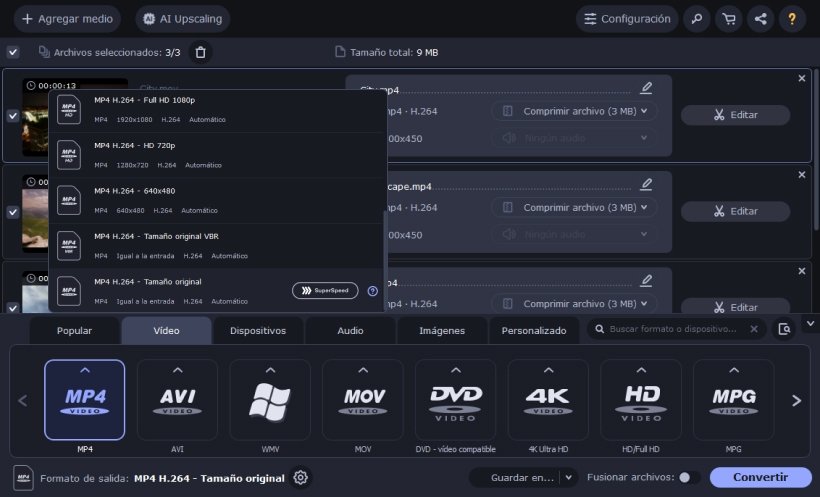Viewport: 820px width, 497px height.
Task: Click Buscar formato o dispositivo search field
Action: coord(674,329)
